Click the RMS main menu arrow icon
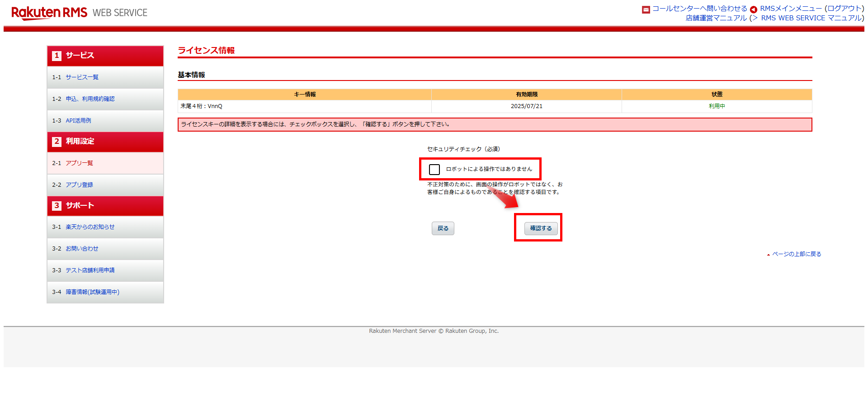Image resolution: width=868 pixels, height=412 pixels. (753, 9)
